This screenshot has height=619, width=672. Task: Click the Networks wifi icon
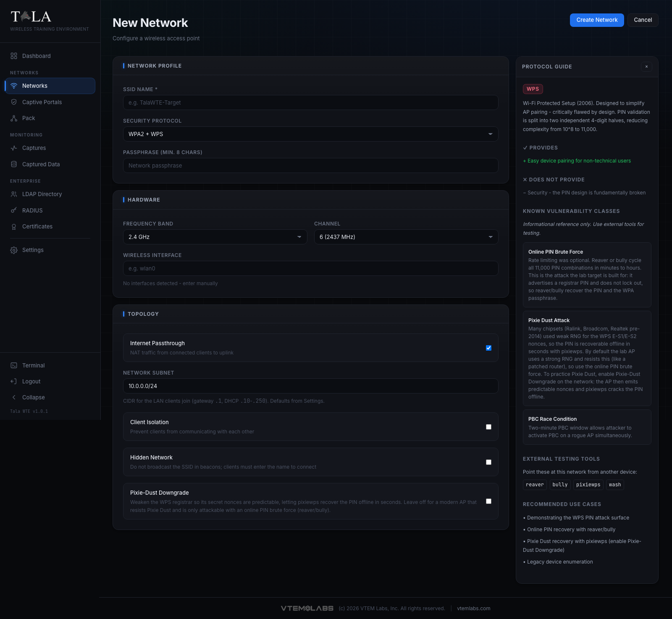14,86
